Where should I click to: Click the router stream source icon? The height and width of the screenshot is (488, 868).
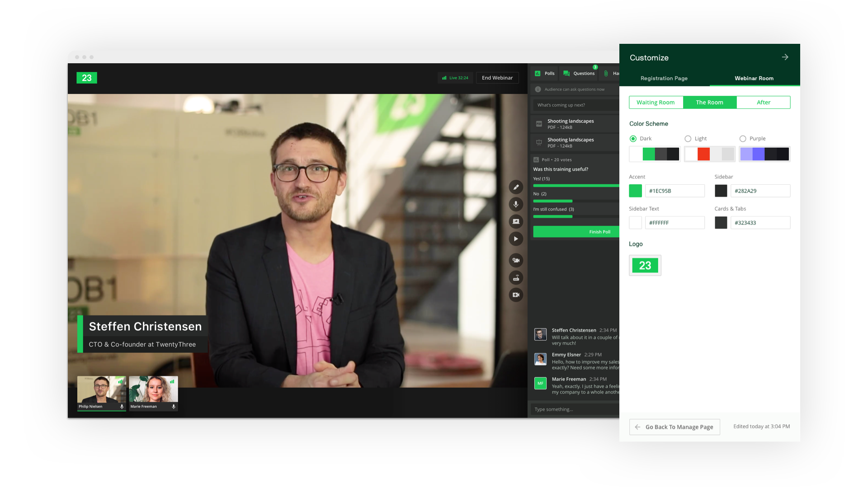516,278
